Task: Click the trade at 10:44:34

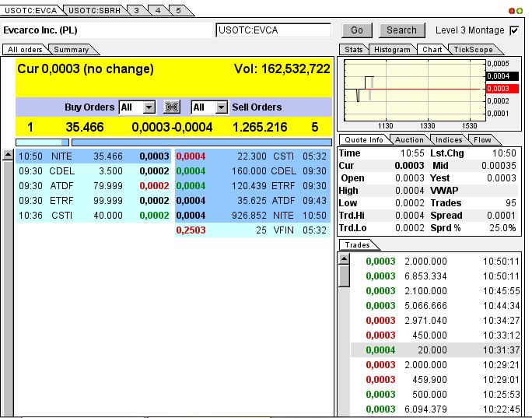Action: point(436,306)
